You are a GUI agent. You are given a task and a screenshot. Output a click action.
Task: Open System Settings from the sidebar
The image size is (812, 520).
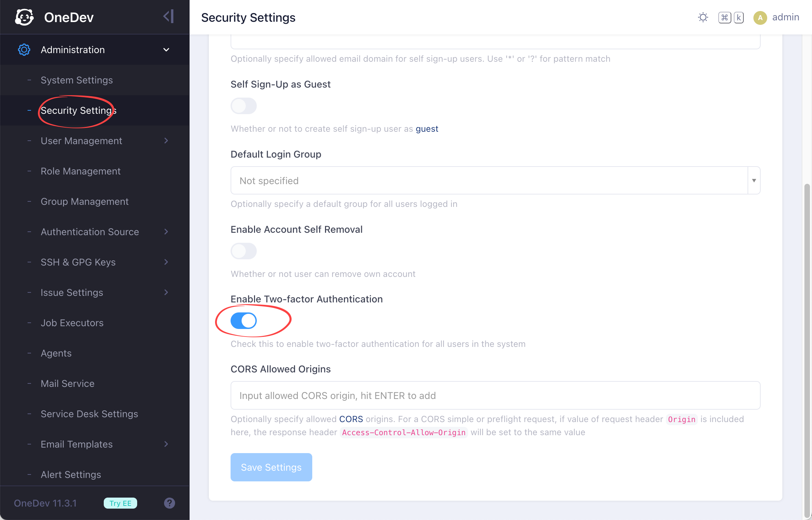pos(77,80)
